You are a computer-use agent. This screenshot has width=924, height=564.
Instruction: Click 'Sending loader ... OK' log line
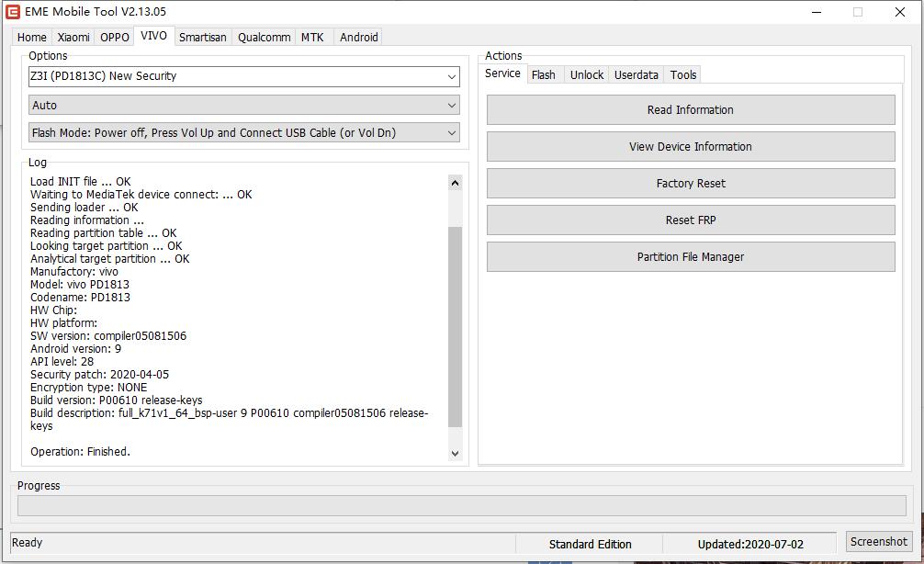[85, 208]
